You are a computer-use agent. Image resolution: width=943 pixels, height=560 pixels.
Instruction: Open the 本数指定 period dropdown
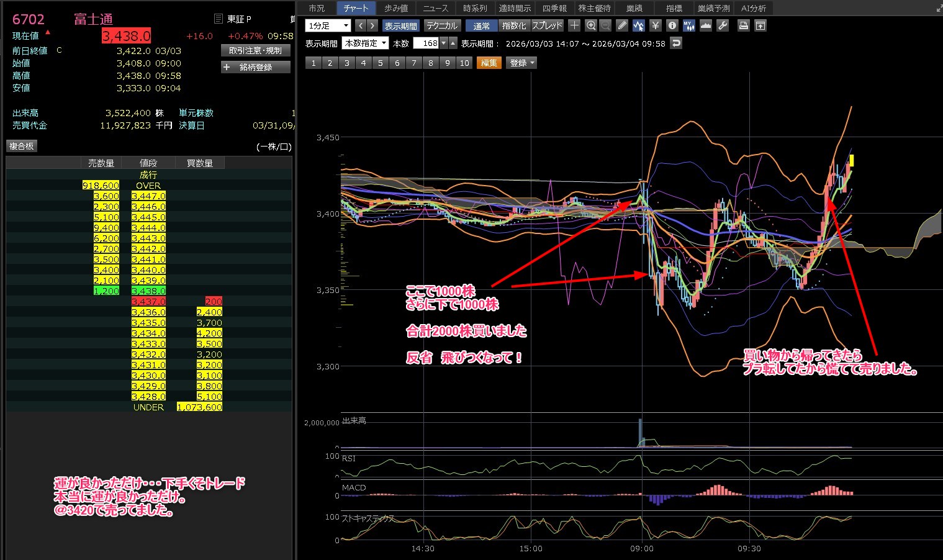pyautogui.click(x=366, y=43)
